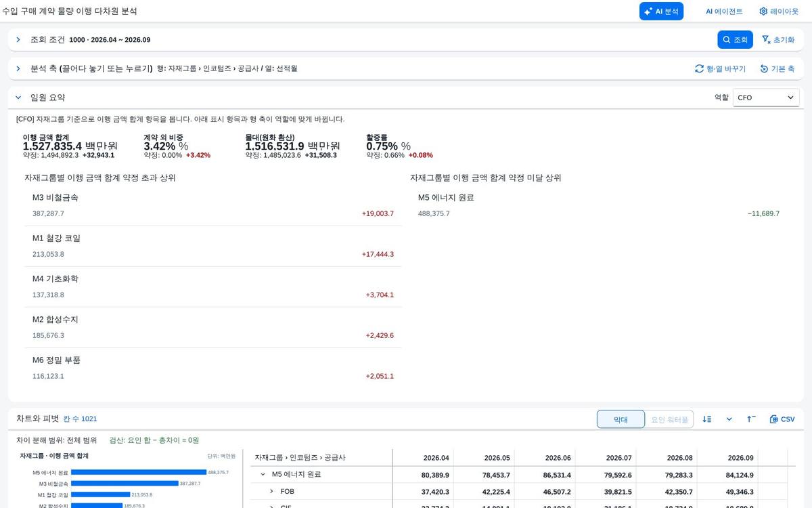Click the M1 철강 코일 chart bar
Screen dimensions: 812x508
pos(100,495)
